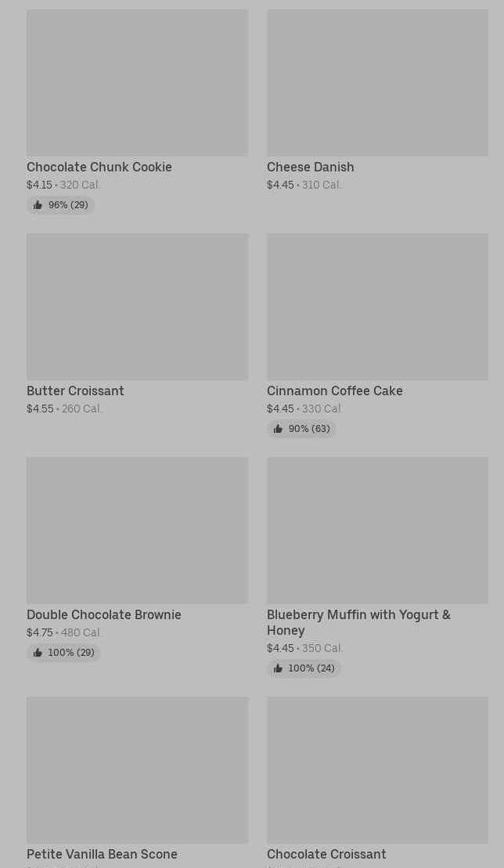Open the Cheese Danish image
The width and height of the screenshot is (504, 868).
(x=377, y=83)
